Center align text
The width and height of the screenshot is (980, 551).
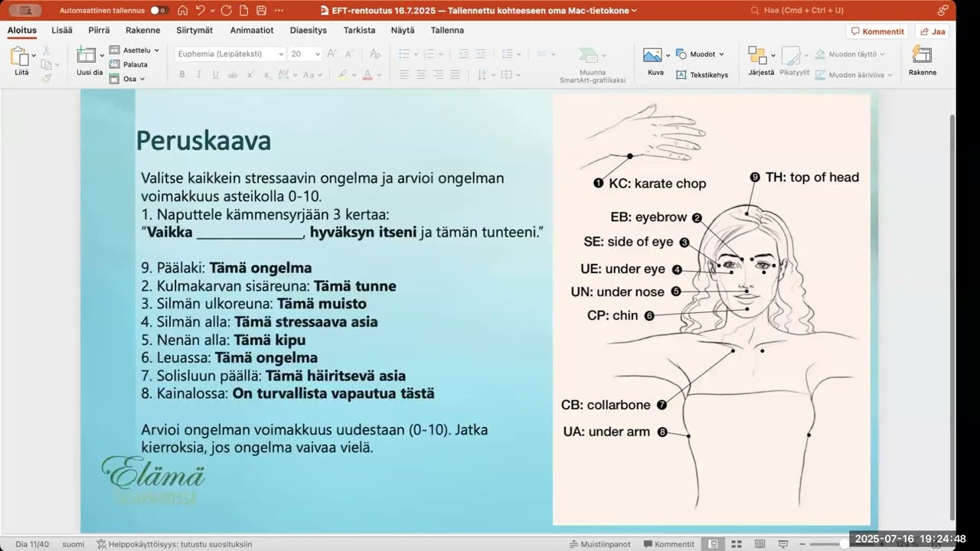tap(421, 74)
